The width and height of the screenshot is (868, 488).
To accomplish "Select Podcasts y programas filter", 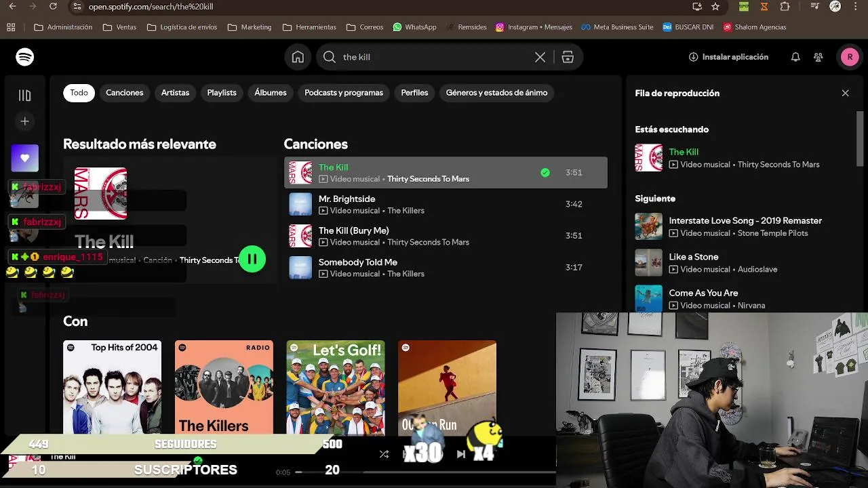I will coord(344,93).
